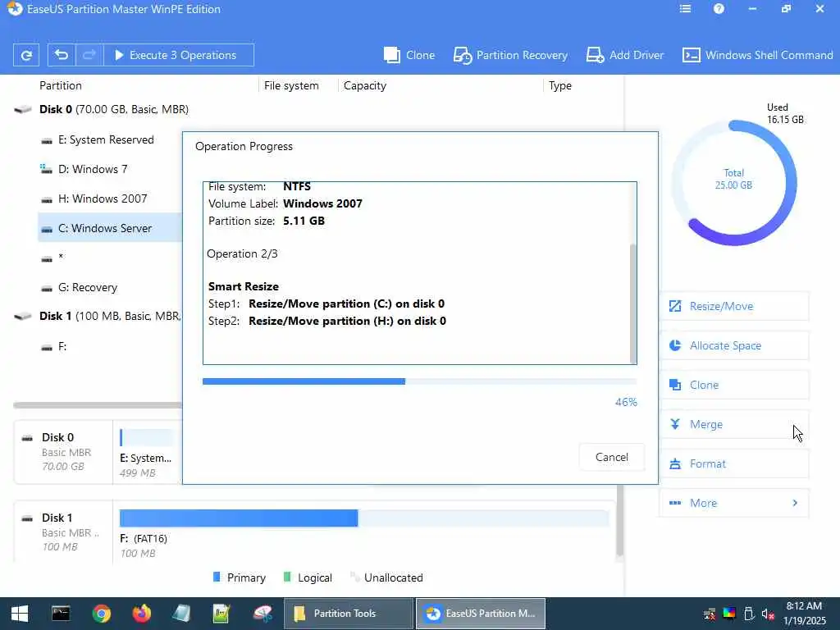Click the refresh disk icon

pos(25,55)
